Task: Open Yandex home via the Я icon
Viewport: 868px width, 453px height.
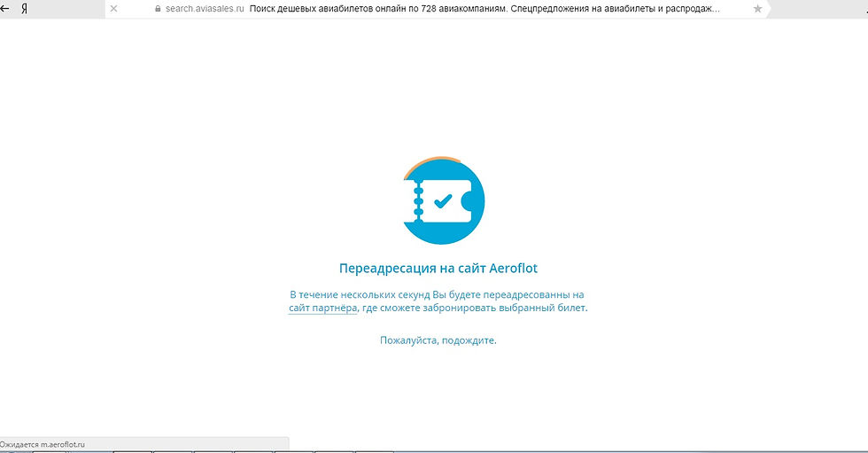Action: tap(25, 8)
